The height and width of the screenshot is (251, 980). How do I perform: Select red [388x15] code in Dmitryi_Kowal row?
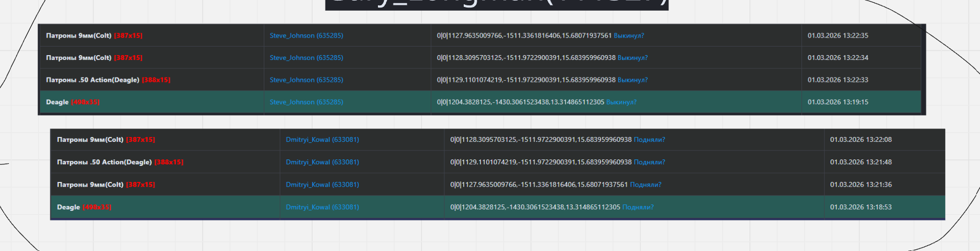point(168,162)
